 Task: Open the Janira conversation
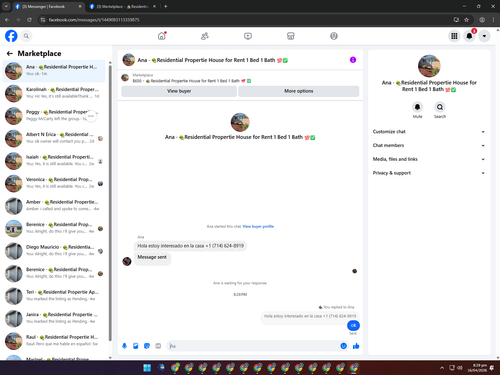tap(54, 318)
